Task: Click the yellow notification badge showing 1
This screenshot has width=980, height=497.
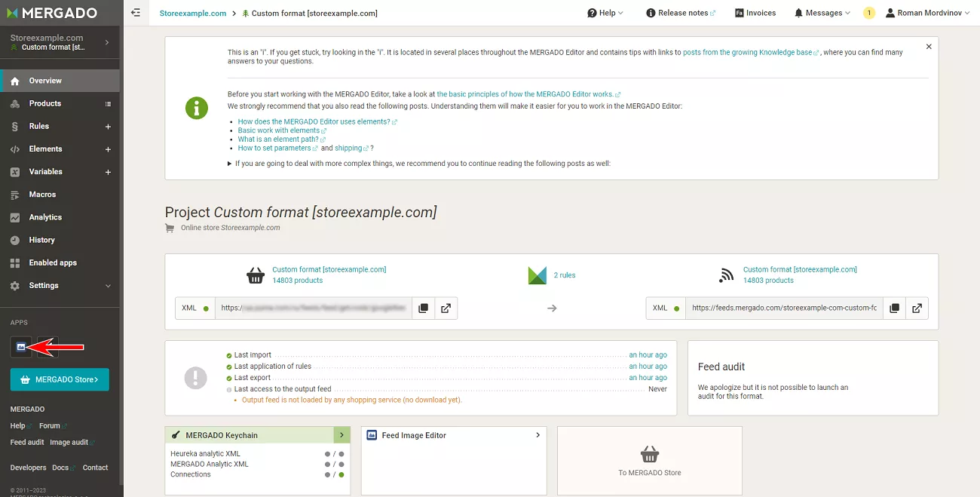Action: tap(869, 13)
